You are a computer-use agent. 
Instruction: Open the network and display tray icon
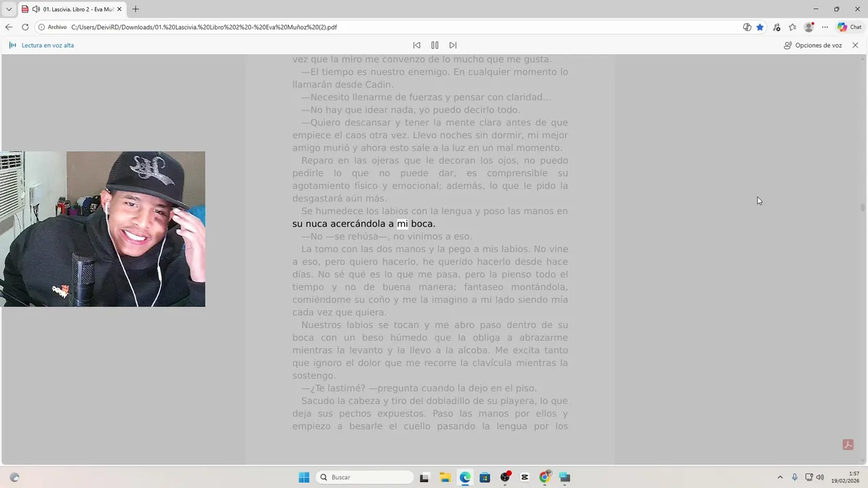tap(809, 477)
